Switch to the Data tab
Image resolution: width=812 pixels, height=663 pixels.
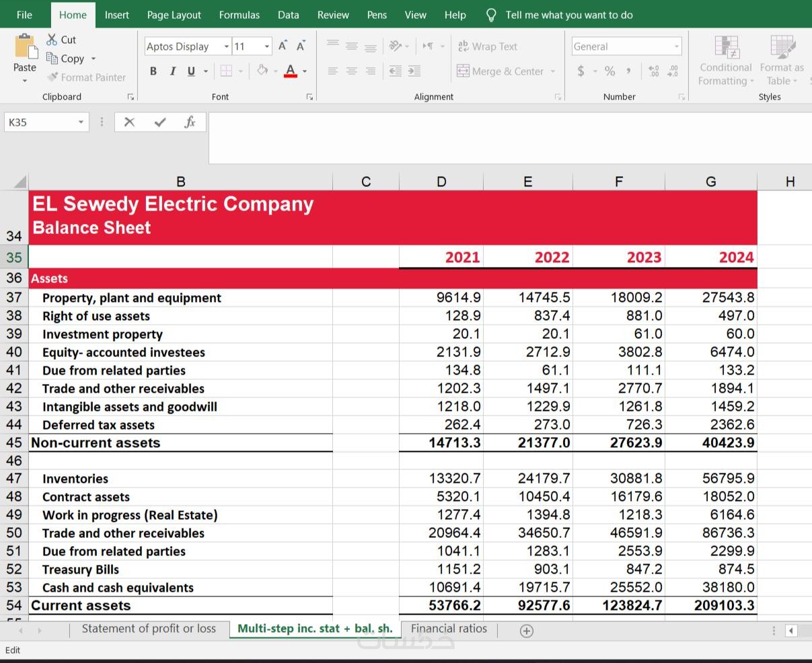288,15
